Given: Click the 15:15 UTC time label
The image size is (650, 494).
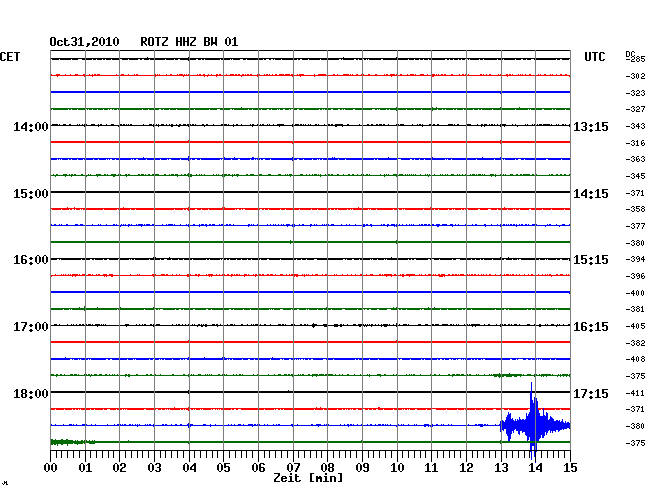Looking at the screenshot, I should (591, 260).
